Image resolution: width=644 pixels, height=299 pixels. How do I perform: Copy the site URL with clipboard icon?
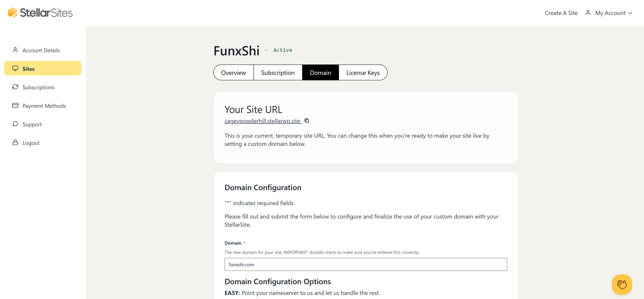(307, 120)
